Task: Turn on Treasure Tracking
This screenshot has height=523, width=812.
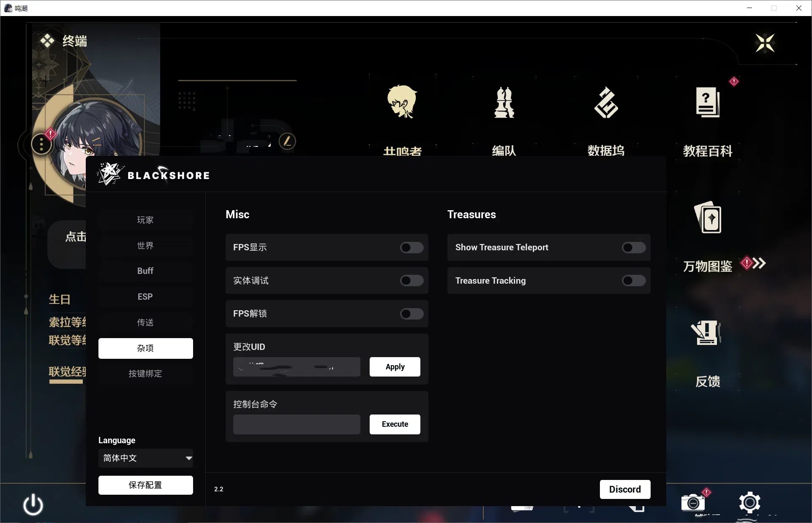Action: 633,281
